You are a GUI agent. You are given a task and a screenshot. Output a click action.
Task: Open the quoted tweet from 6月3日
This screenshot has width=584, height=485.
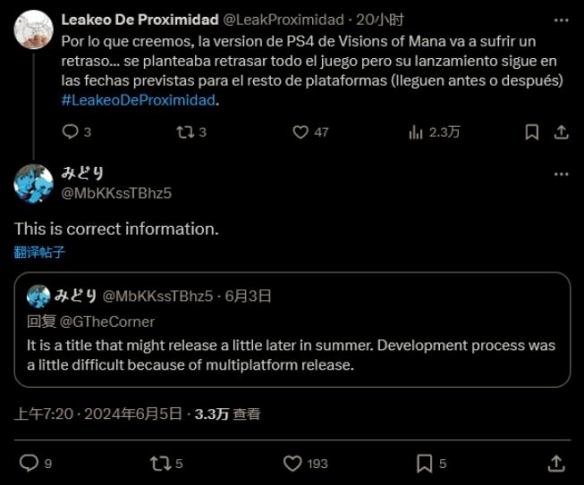[x=292, y=330]
